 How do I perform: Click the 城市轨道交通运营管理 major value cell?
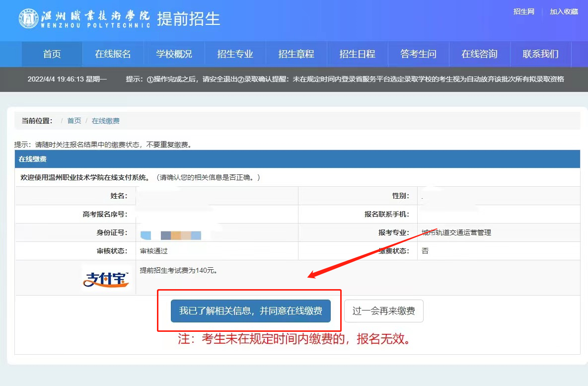(x=456, y=232)
